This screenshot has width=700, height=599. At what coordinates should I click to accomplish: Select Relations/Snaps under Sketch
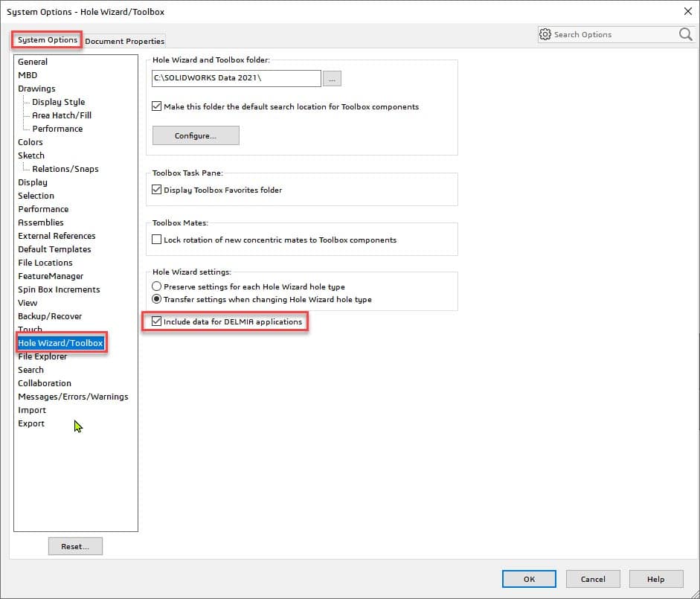click(65, 169)
